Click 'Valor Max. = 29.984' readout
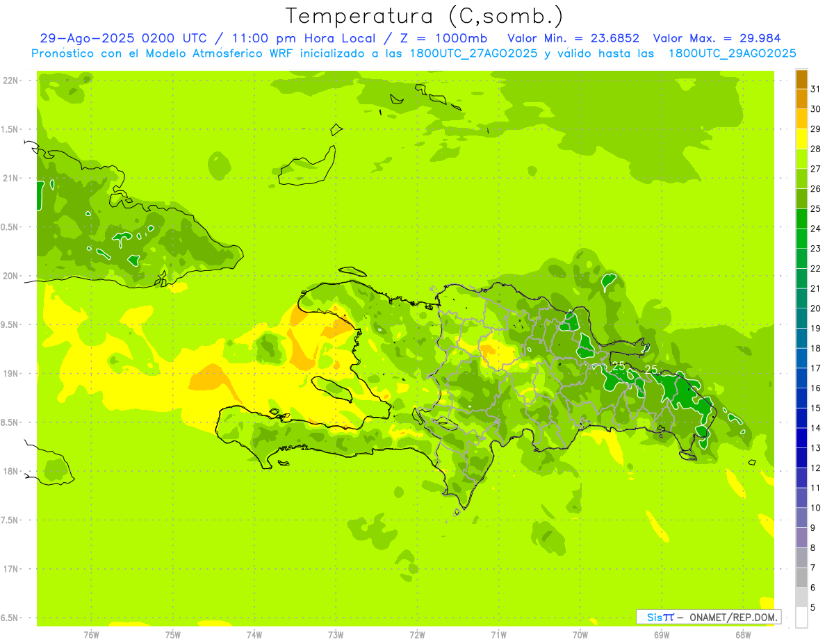 717,38
